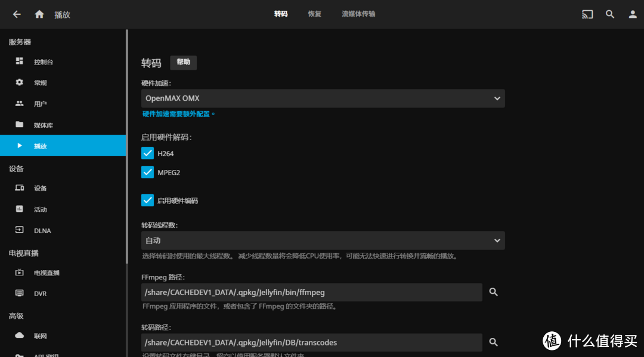Open 联网 settings in sidebar
Screen dimensions: 644x357
pos(63,336)
